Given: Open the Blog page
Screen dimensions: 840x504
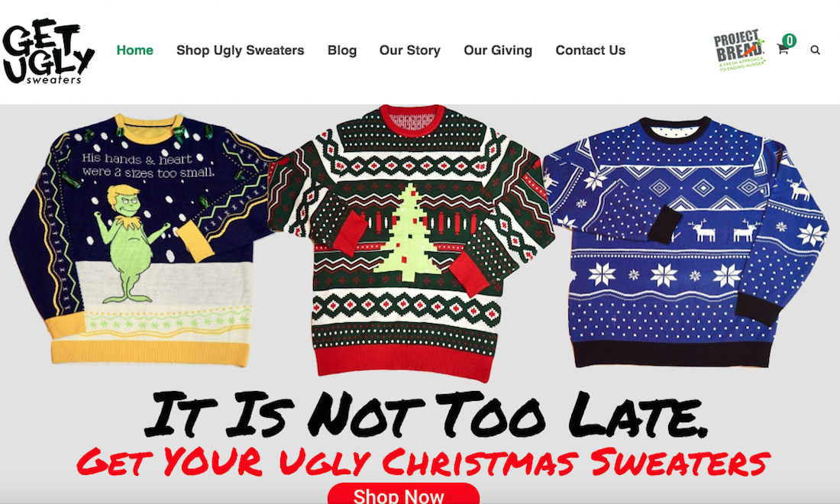Looking at the screenshot, I should (x=342, y=50).
